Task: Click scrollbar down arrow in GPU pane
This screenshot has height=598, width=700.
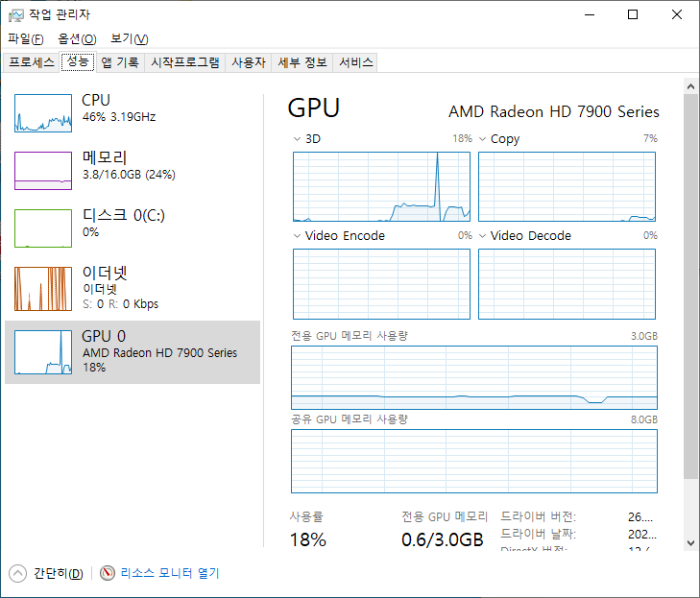Action: point(690,542)
